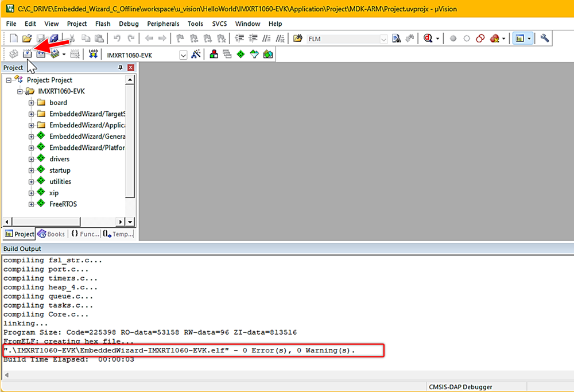Open the IMXRT1060-EVK target dropdown
Screen dimensions: 574x392
183,55
